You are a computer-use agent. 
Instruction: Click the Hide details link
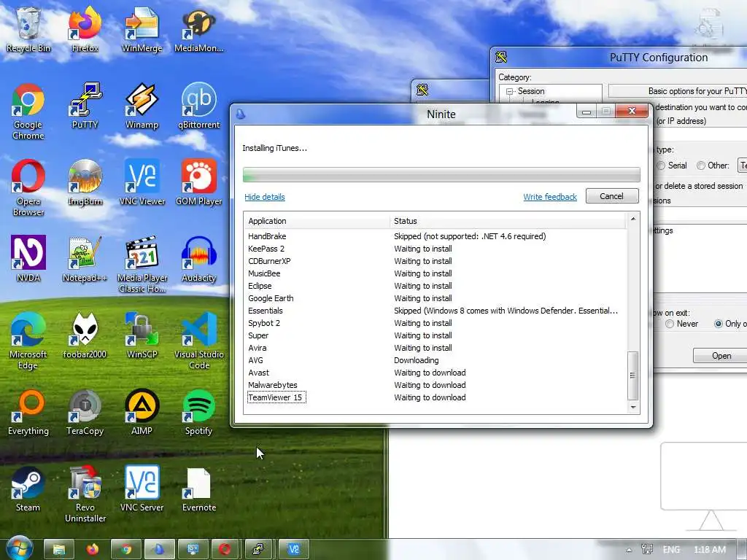264,197
